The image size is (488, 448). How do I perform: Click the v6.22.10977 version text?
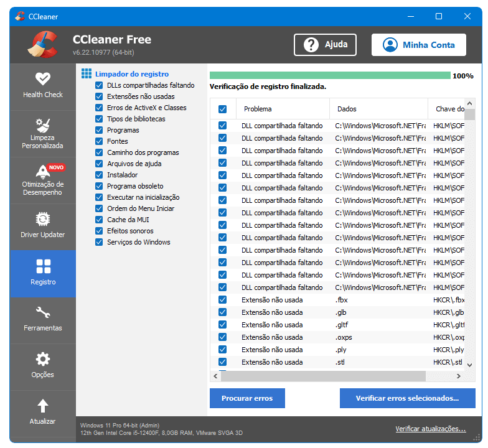click(103, 52)
